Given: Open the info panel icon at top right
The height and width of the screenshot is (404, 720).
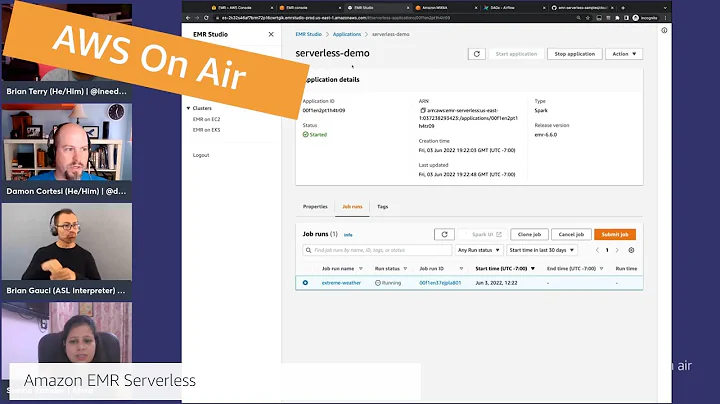Looking at the screenshot, I should coord(664,30).
